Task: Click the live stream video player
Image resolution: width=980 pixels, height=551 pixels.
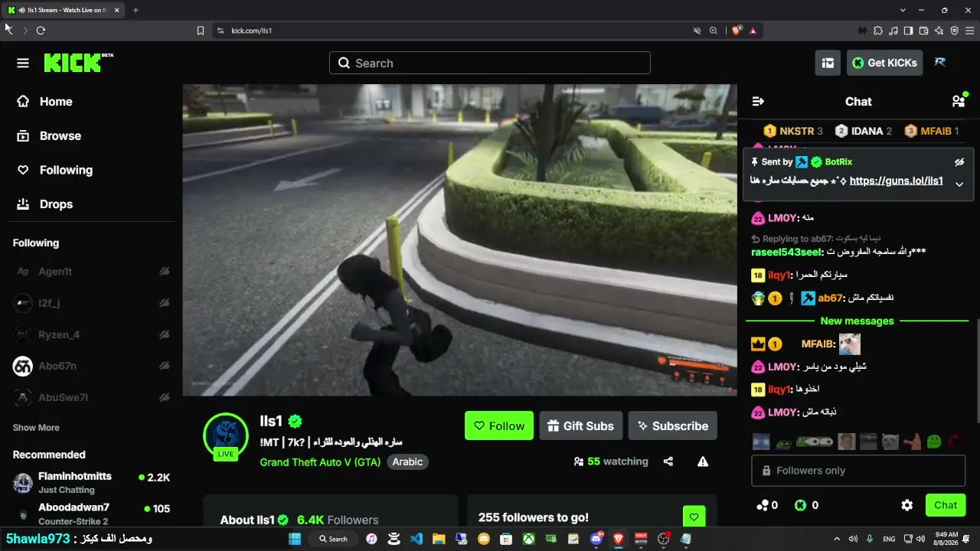Action: point(459,240)
